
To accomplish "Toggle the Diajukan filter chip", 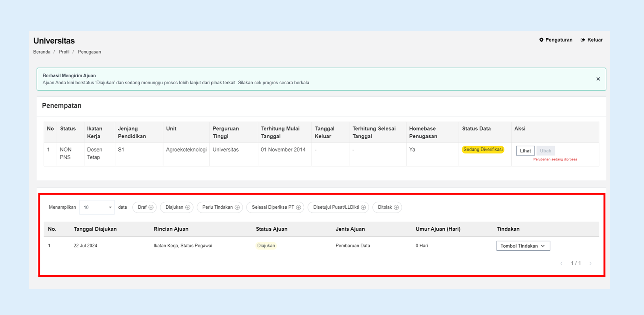I will tap(177, 207).
